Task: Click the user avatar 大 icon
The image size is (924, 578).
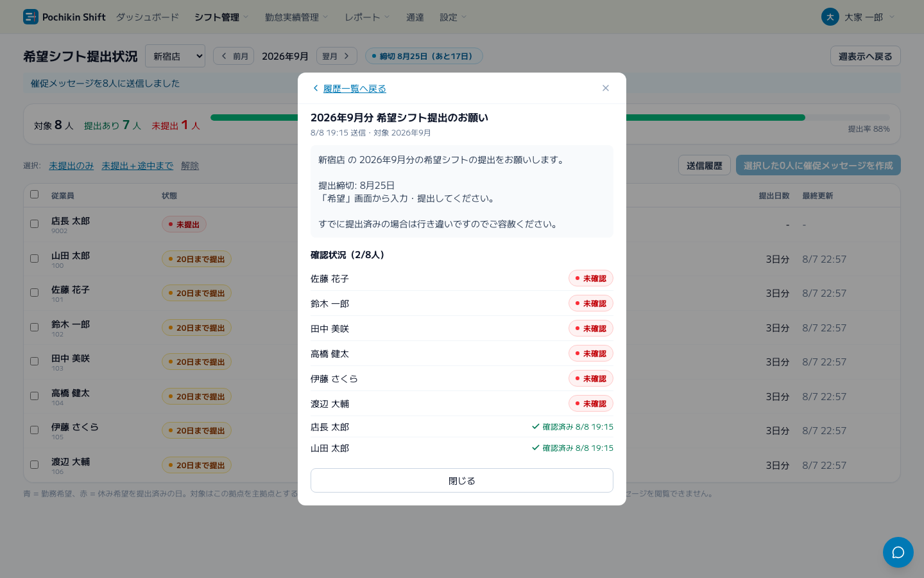Action: [830, 17]
